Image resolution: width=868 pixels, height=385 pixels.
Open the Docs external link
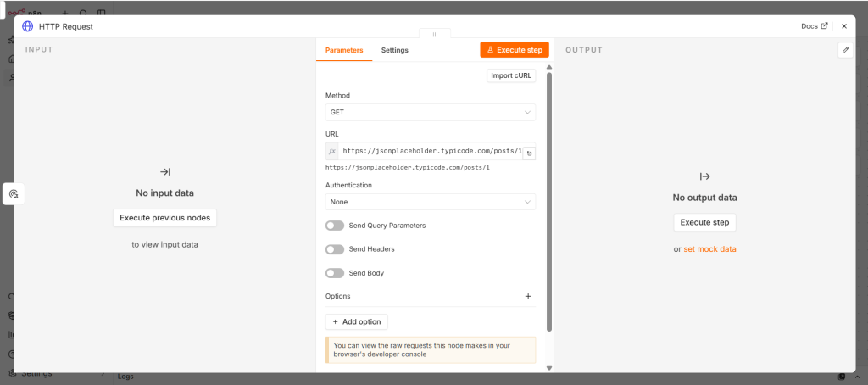tap(815, 26)
